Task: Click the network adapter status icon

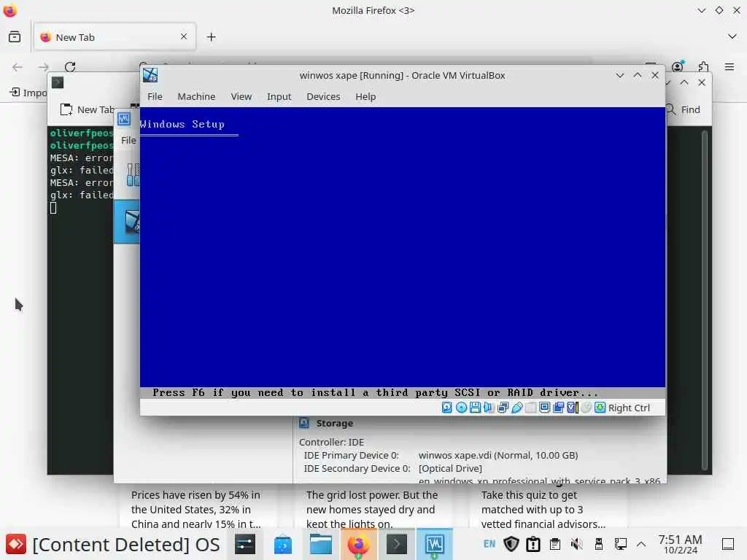Action: coord(503,408)
